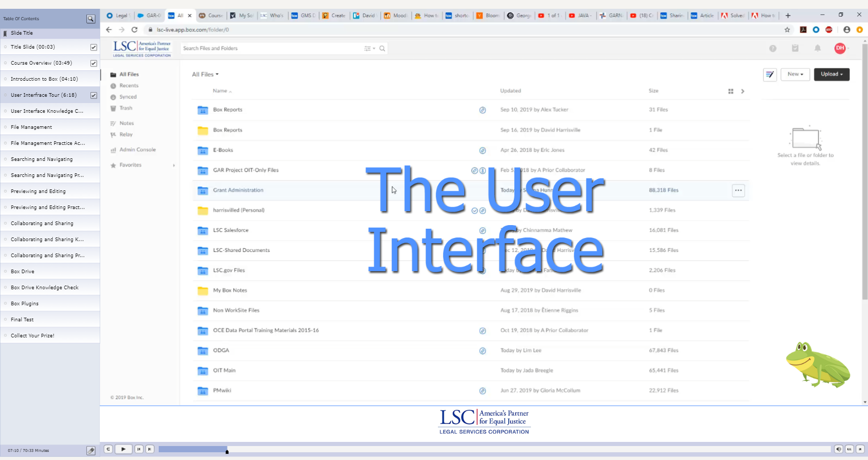This screenshot has width=868, height=460.
Task: Go back in the browser
Action: 109,30
